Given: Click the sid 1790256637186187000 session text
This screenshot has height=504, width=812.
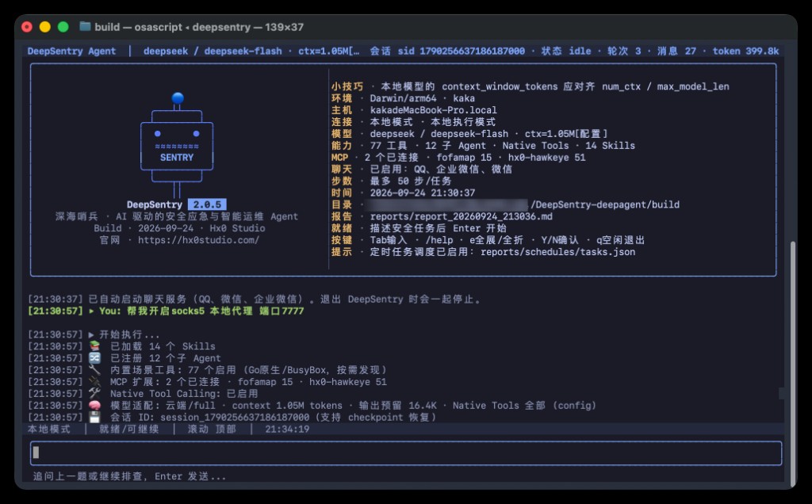Looking at the screenshot, I should click(462, 52).
